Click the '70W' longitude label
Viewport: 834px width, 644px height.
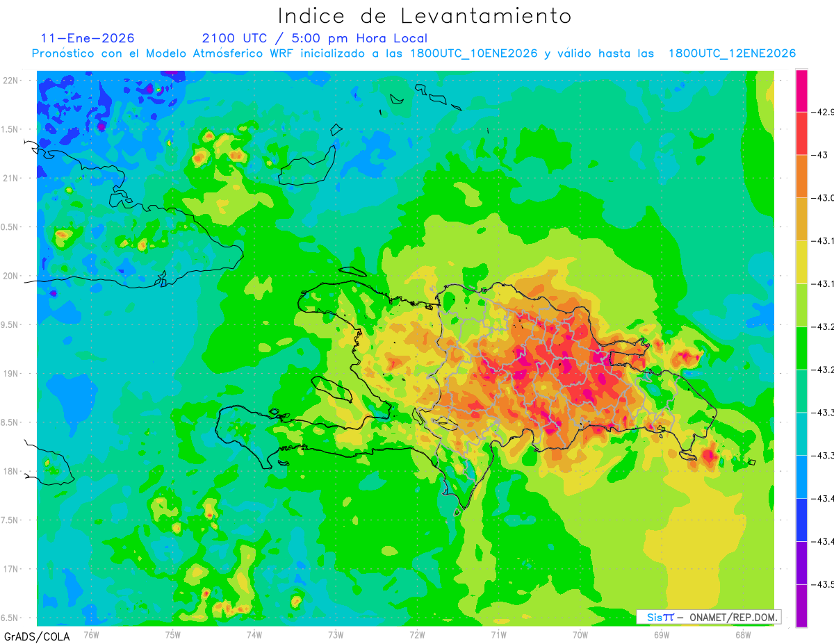click(x=580, y=634)
